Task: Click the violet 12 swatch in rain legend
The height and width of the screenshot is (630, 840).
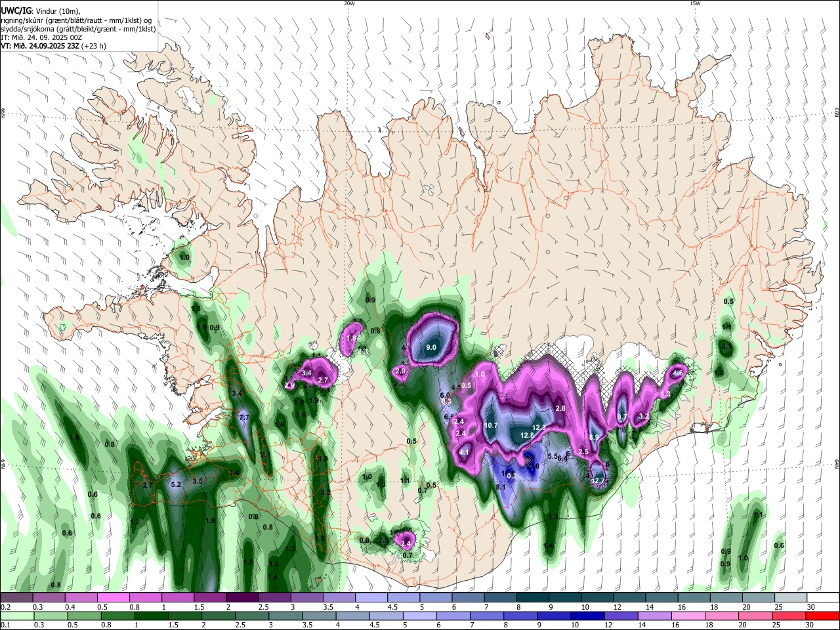Action: [x=620, y=616]
